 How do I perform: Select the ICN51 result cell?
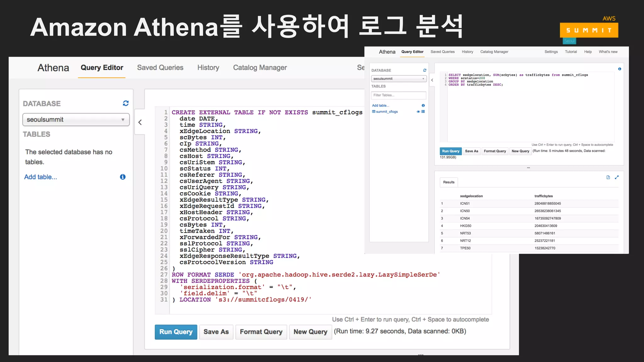tap(465, 204)
